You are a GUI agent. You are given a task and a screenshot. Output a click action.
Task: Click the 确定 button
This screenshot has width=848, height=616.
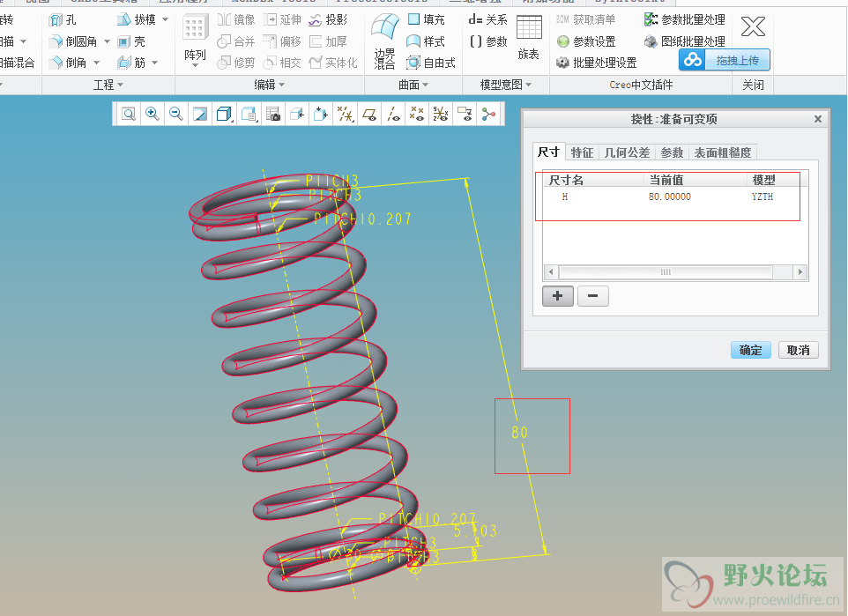751,350
